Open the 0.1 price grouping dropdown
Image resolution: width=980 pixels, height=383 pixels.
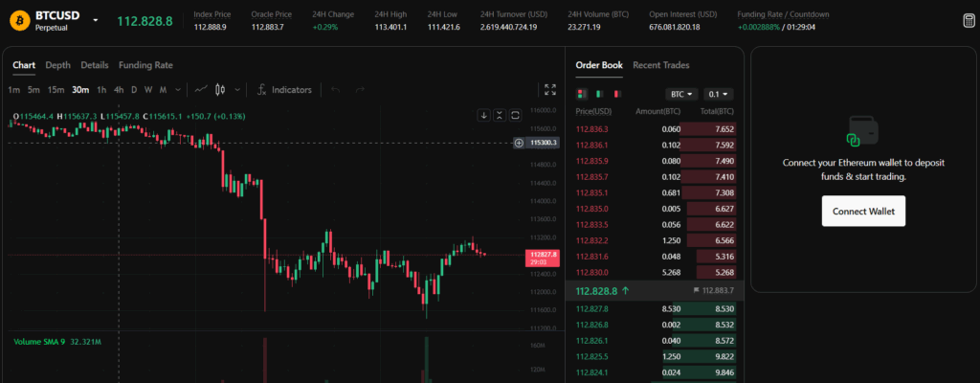[718, 94]
